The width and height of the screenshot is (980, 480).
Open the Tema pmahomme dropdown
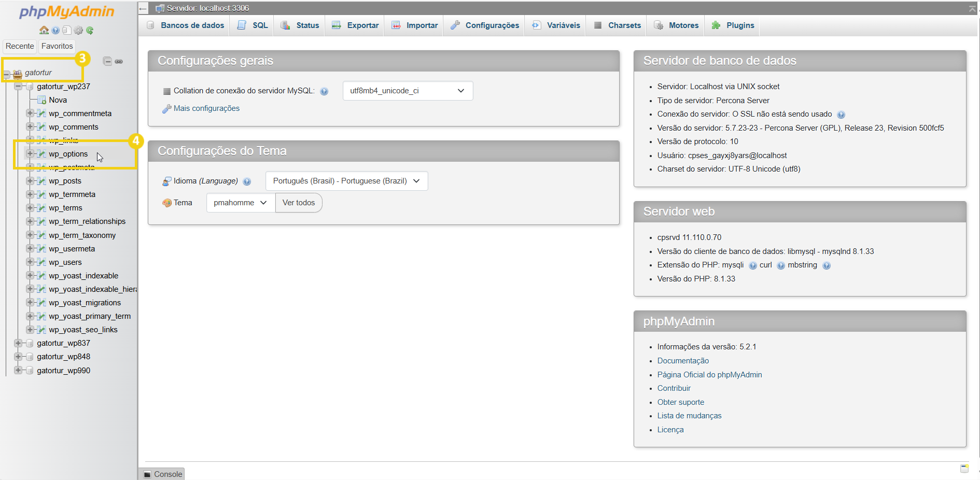(x=241, y=203)
